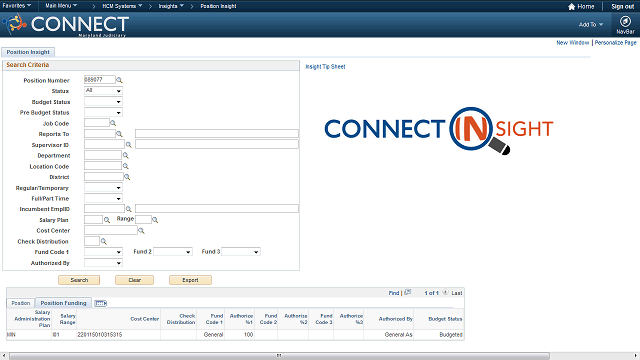The width and height of the screenshot is (640, 360).
Task: Open the View All grid icon
Action: coord(407,293)
